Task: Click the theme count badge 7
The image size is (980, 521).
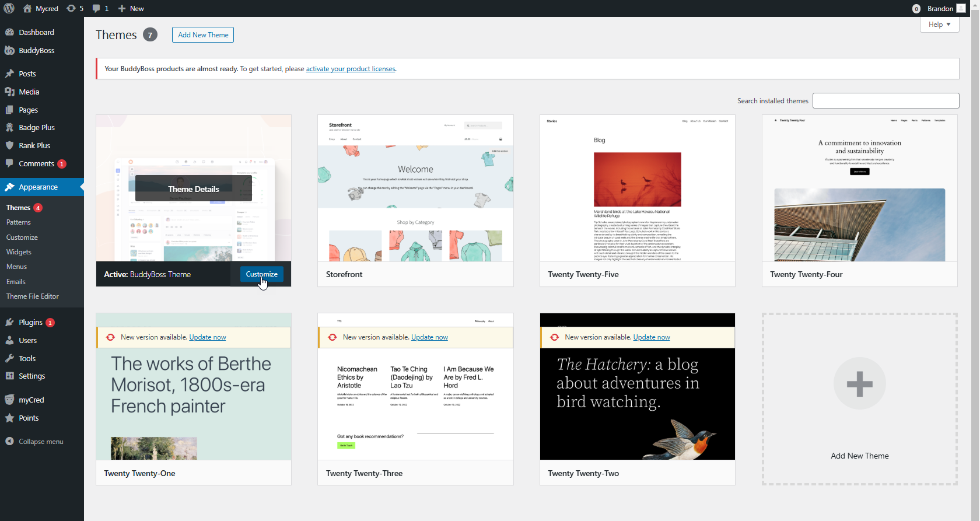Action: tap(150, 35)
